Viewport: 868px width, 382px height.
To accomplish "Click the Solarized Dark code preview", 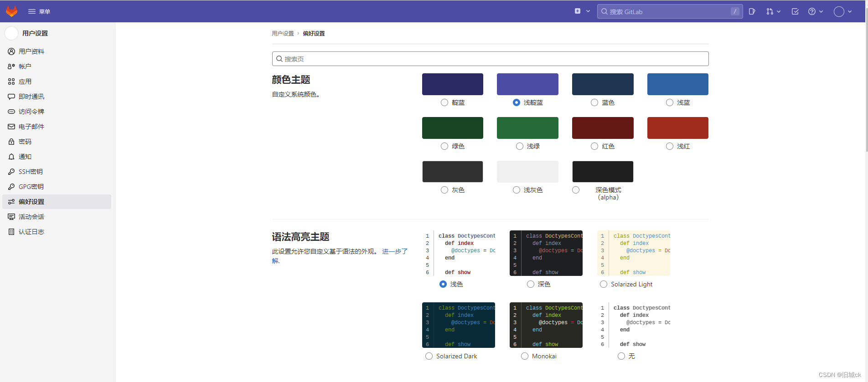I will (x=459, y=325).
